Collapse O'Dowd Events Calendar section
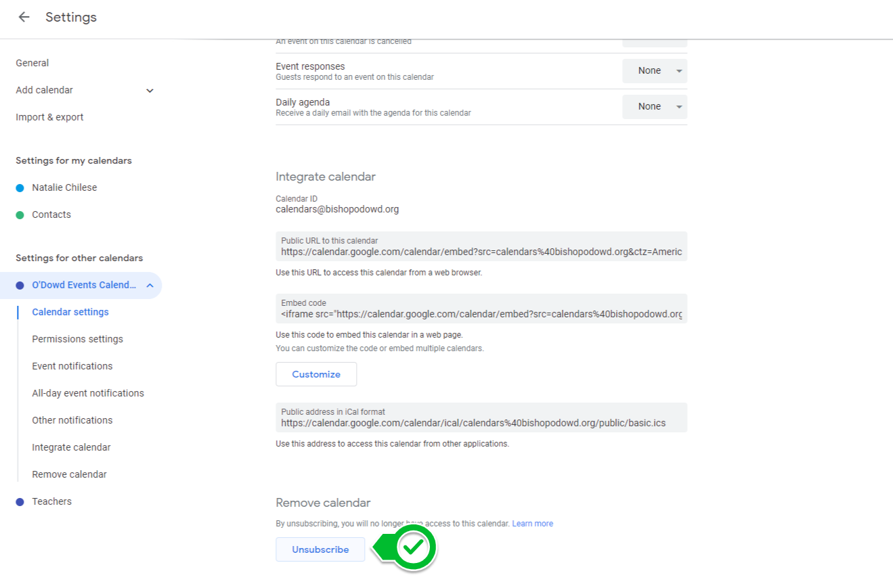Screen dimensions: 893x588 [x=150, y=286]
